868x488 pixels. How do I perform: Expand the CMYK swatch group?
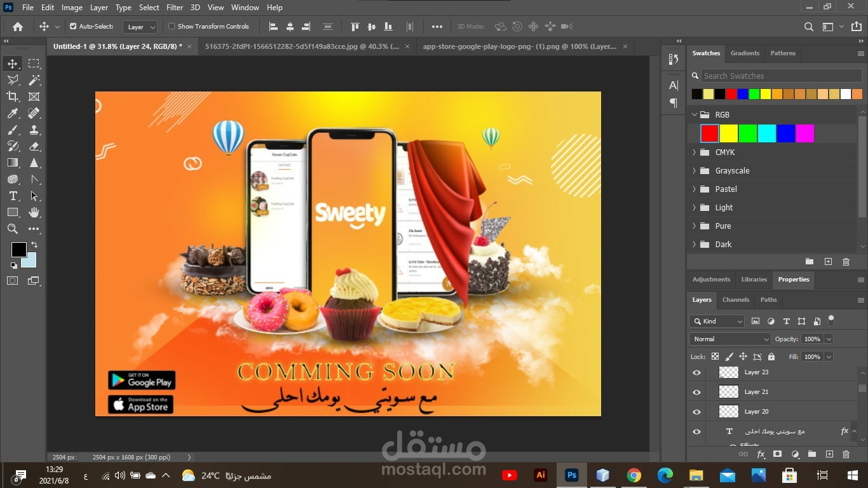694,152
